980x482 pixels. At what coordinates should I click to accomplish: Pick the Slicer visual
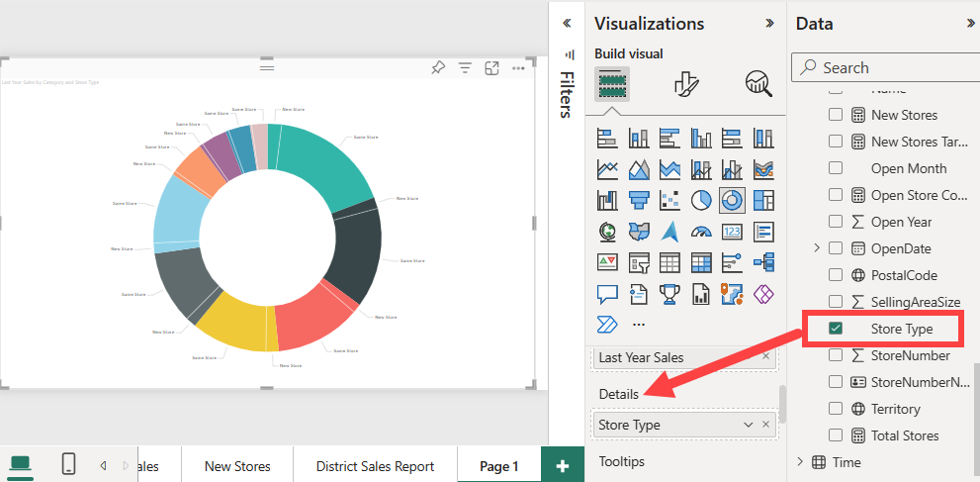click(x=639, y=262)
